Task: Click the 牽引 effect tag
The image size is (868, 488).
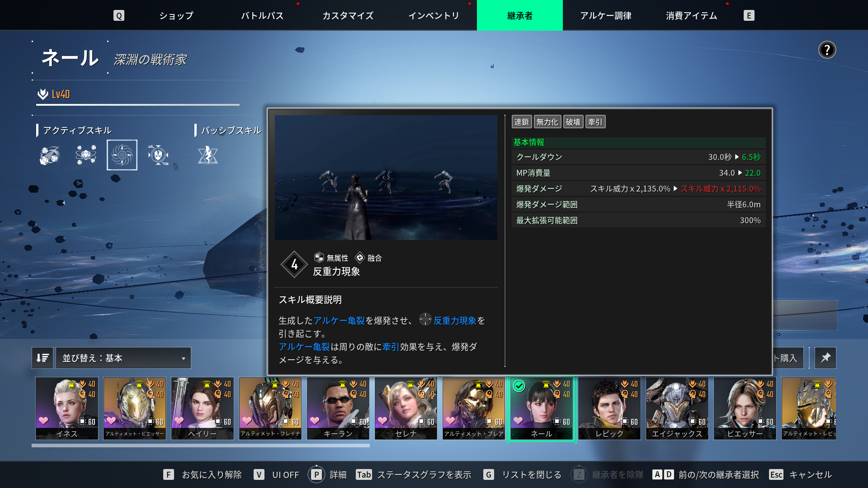Action: tap(595, 122)
